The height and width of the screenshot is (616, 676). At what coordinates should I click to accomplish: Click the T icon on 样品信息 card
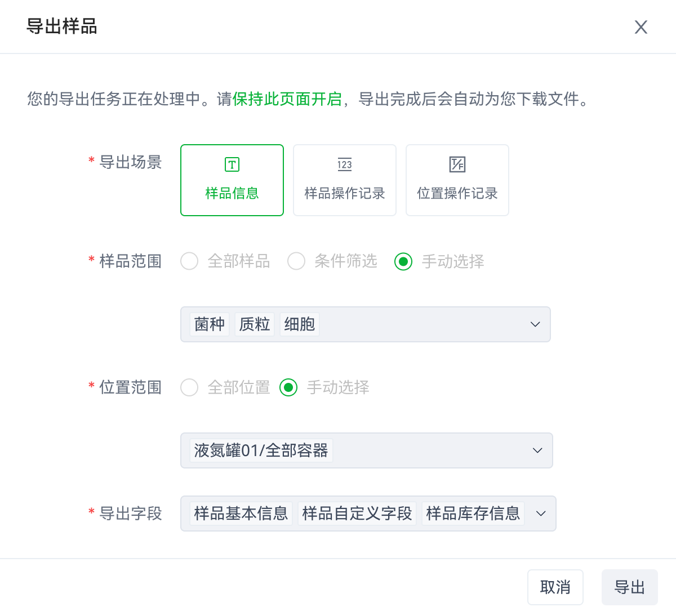232,164
